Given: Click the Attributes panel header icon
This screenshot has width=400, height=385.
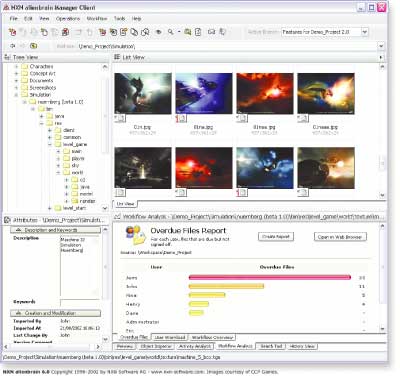Looking at the screenshot, I should coord(7,220).
